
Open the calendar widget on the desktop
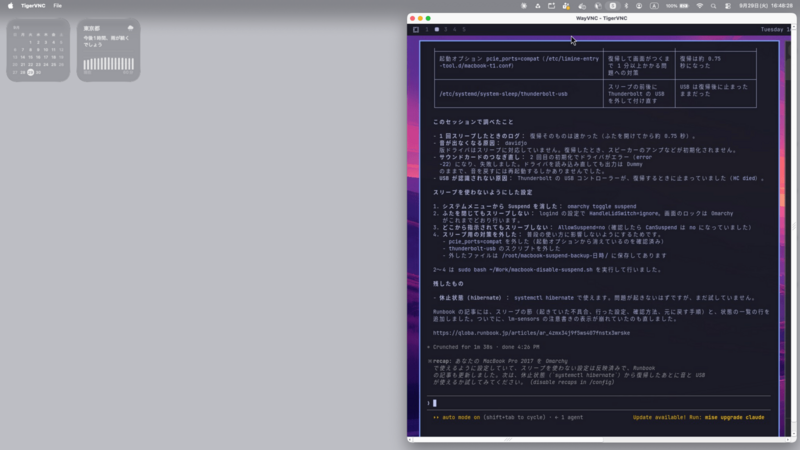[x=38, y=50]
